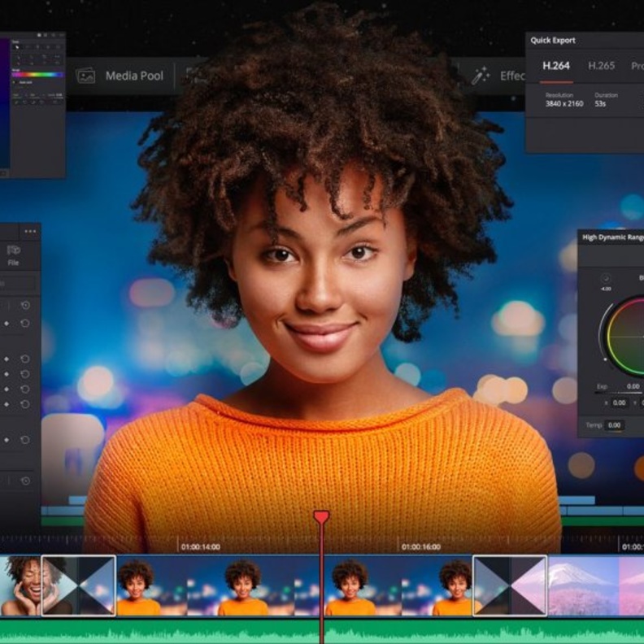
Task: Click the X 0.00 input field
Action: [x=619, y=403]
